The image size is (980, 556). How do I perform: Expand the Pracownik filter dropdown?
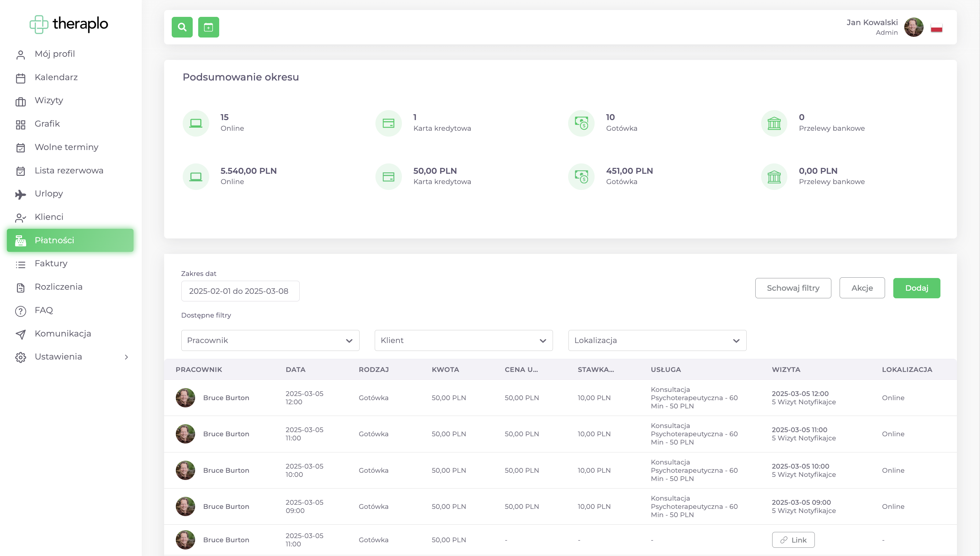(x=270, y=340)
